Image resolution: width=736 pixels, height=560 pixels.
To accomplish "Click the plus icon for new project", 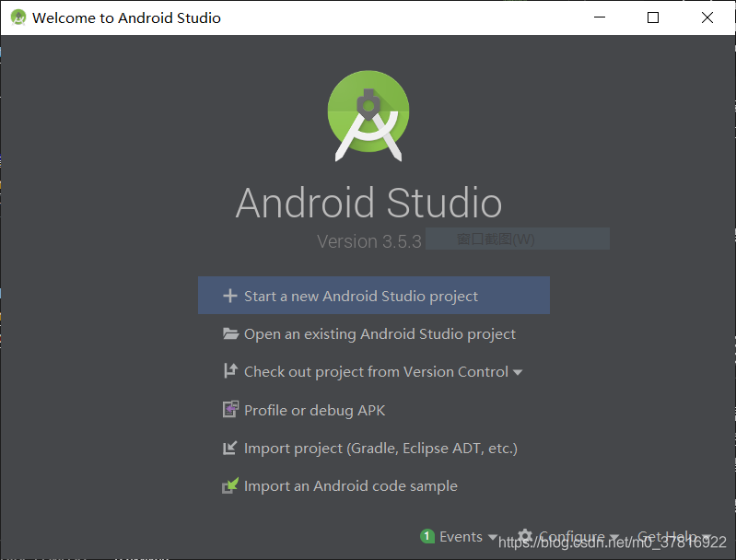I will tap(230, 297).
